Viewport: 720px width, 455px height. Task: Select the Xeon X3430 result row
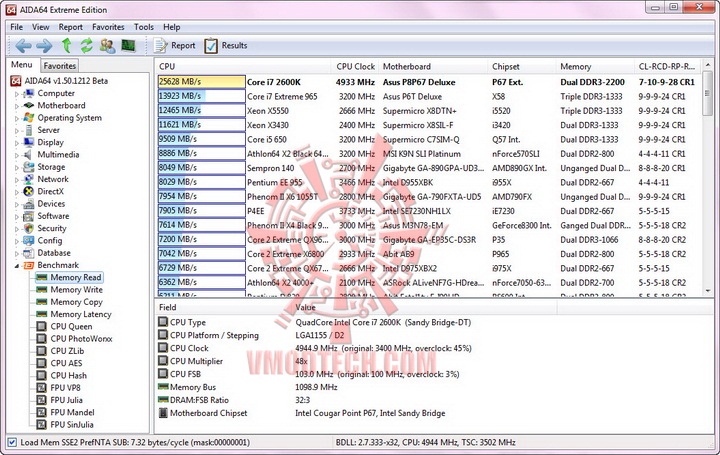pyautogui.click(x=427, y=125)
